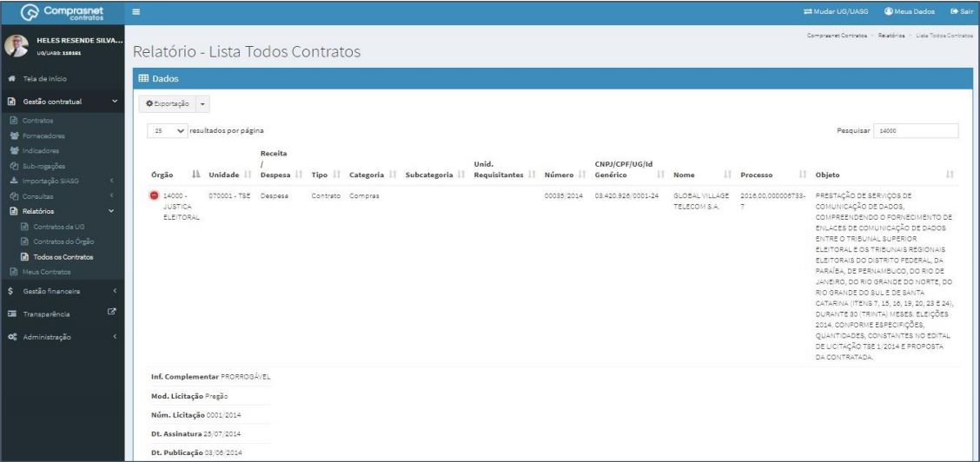Viewport: 980px width, 462px height.
Task: Collapse the Relatórios submenu
Action: [63, 211]
